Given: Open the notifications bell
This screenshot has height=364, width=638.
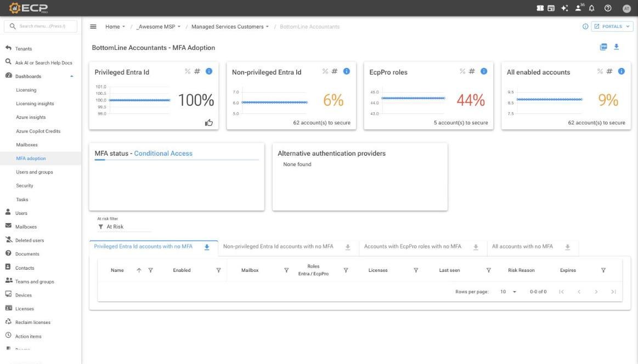Looking at the screenshot, I should coord(591,8).
